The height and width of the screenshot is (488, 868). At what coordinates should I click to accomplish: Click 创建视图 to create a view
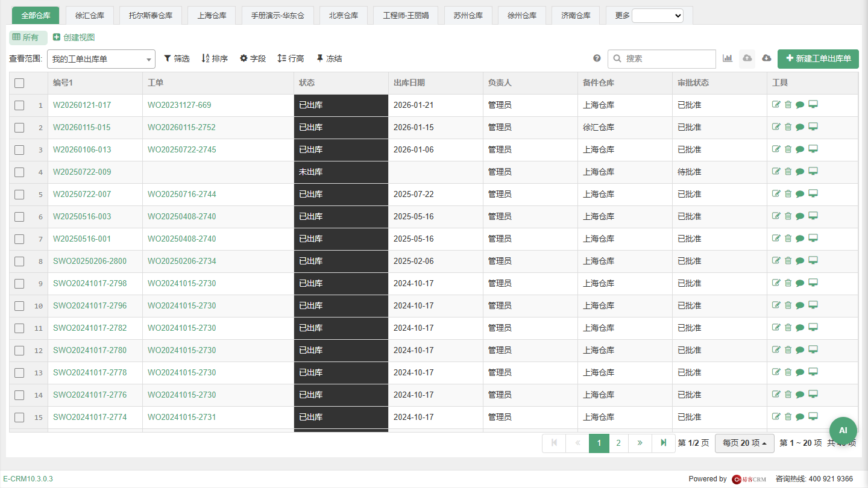click(x=74, y=37)
